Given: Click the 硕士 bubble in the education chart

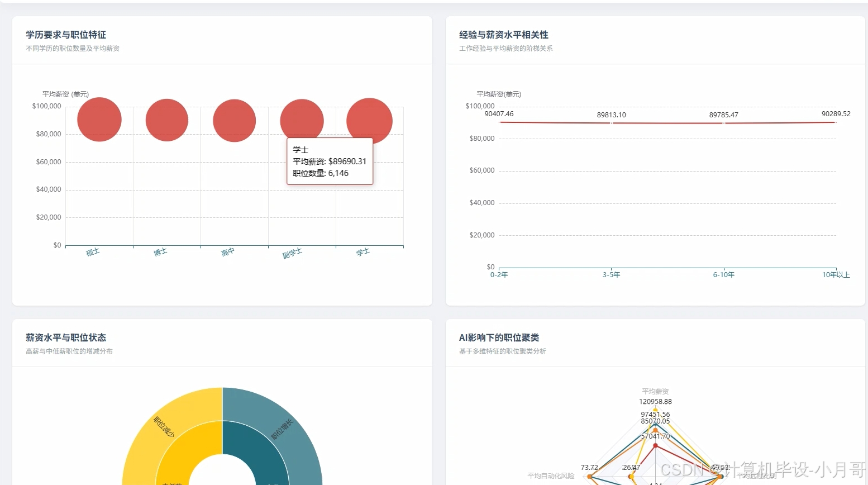Looking at the screenshot, I should coord(99,120).
